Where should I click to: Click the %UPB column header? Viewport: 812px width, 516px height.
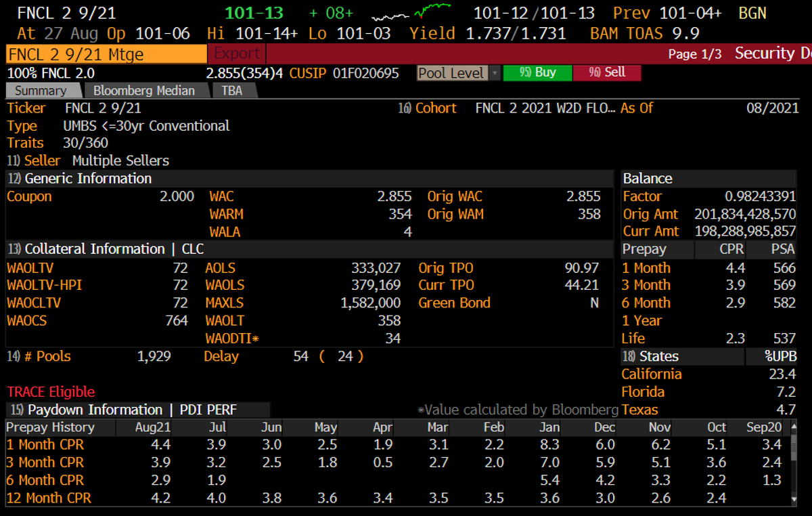(780, 356)
